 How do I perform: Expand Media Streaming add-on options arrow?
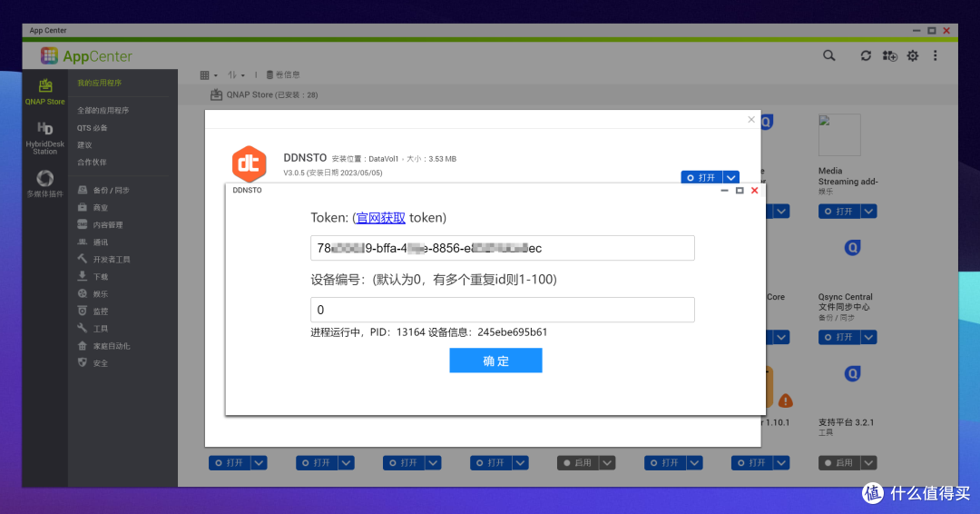pyautogui.click(x=868, y=212)
